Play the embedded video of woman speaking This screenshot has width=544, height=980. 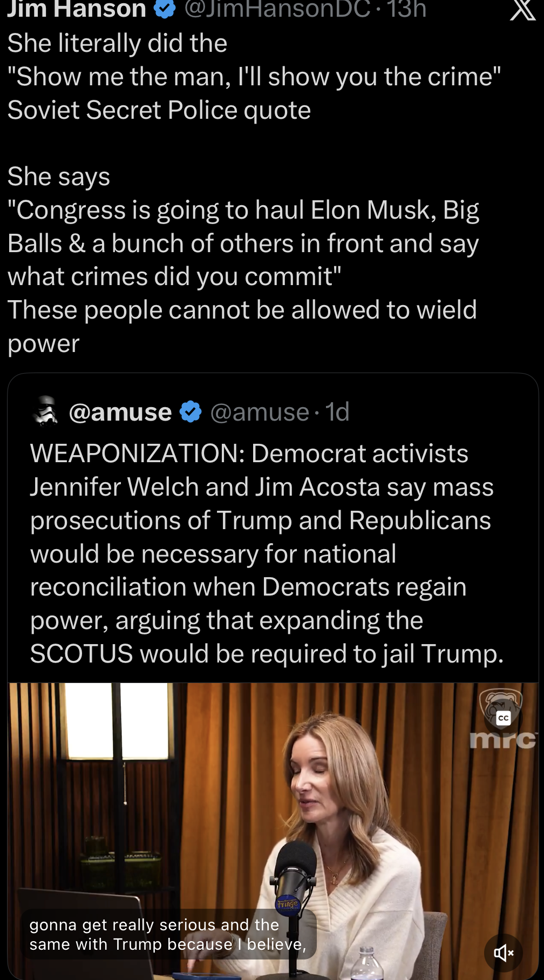click(324, 810)
